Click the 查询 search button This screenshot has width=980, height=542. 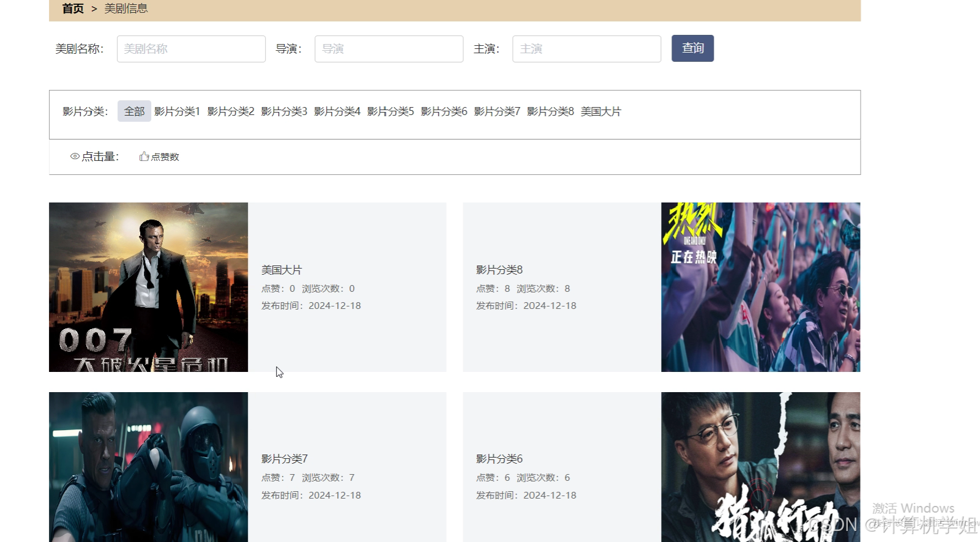(x=692, y=48)
